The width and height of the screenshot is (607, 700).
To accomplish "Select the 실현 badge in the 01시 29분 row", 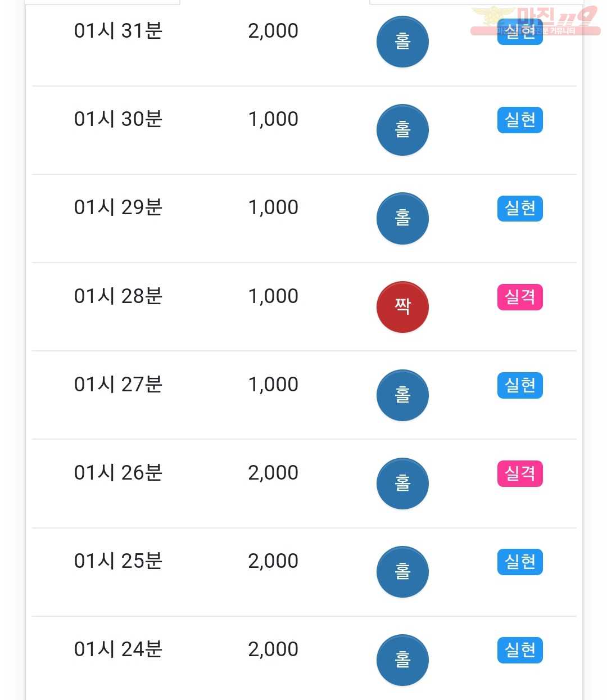I will (x=520, y=208).
